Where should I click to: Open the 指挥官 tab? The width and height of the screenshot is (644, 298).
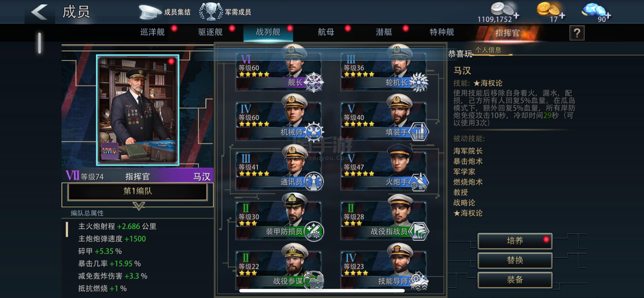click(x=507, y=33)
